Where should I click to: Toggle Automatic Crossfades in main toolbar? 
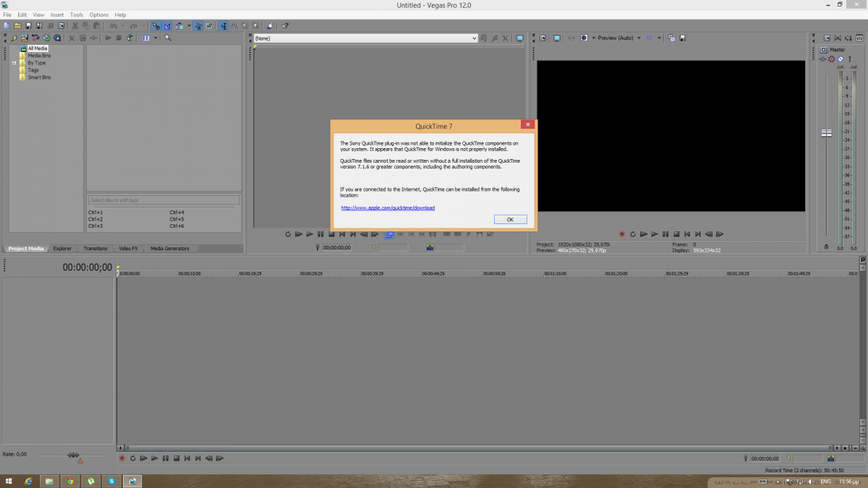tap(167, 26)
